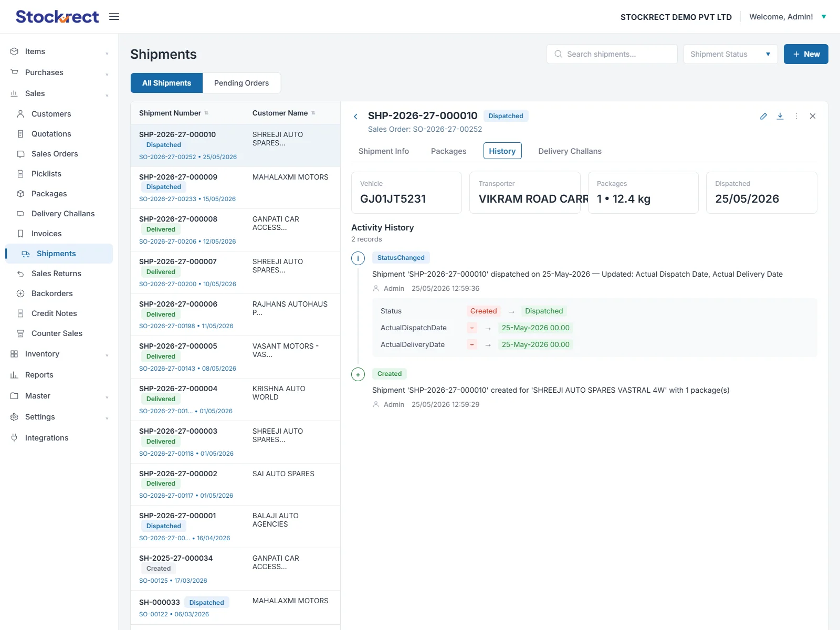Open Sales Returns in the sidebar
The height and width of the screenshot is (630, 840).
(x=59, y=274)
